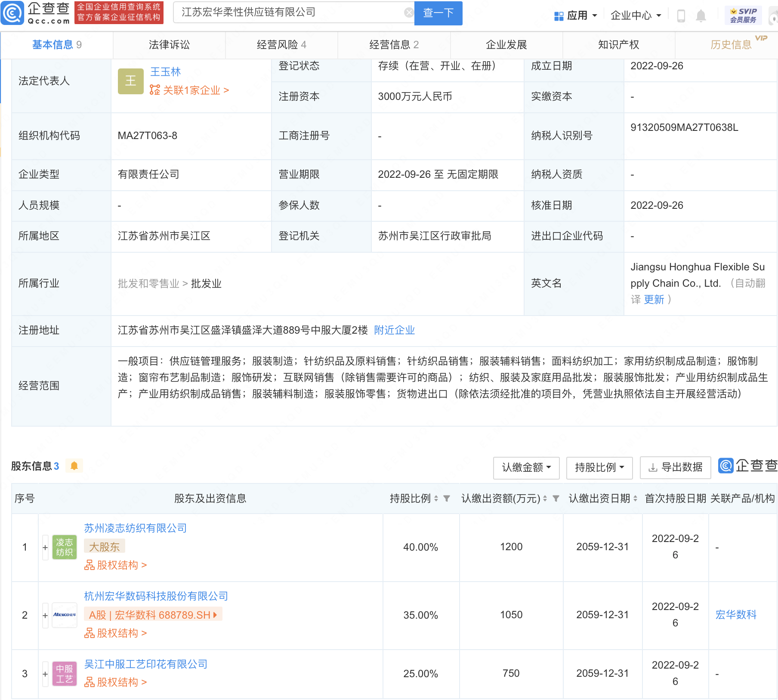This screenshot has height=700, width=778.
Task: Click the 1050 subscribed amount cell
Action: (x=511, y=616)
